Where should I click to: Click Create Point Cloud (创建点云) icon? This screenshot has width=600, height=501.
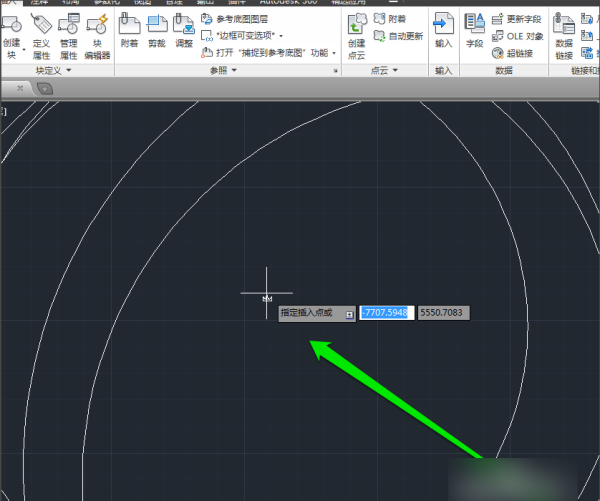357,34
